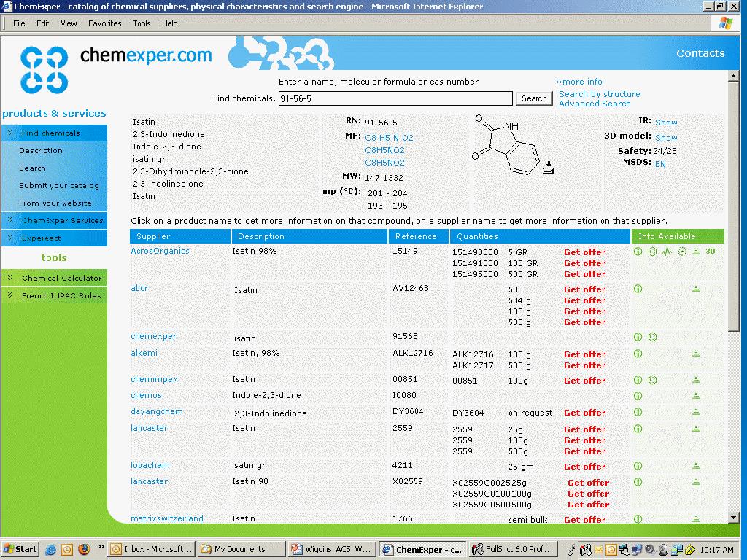The image size is (747, 560).
Task: Open the Windows Start menu
Action: 20,549
